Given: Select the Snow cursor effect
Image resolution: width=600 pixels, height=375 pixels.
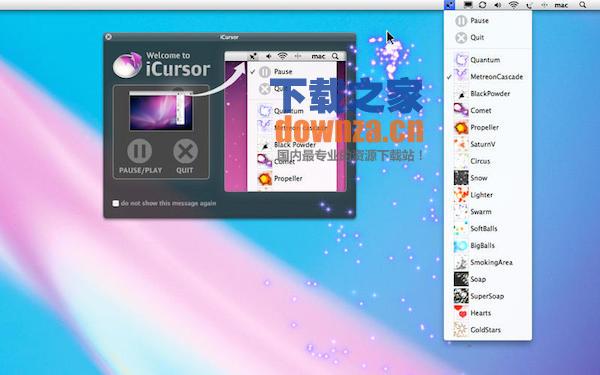Looking at the screenshot, I should (488, 178).
